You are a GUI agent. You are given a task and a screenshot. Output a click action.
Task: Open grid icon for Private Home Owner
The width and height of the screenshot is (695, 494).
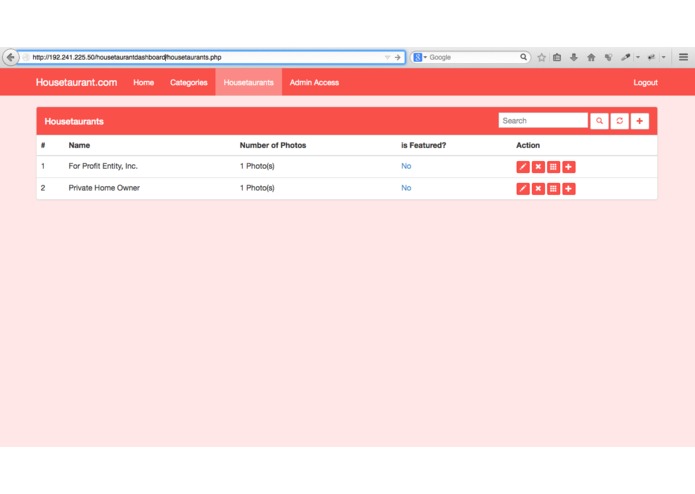pos(553,189)
